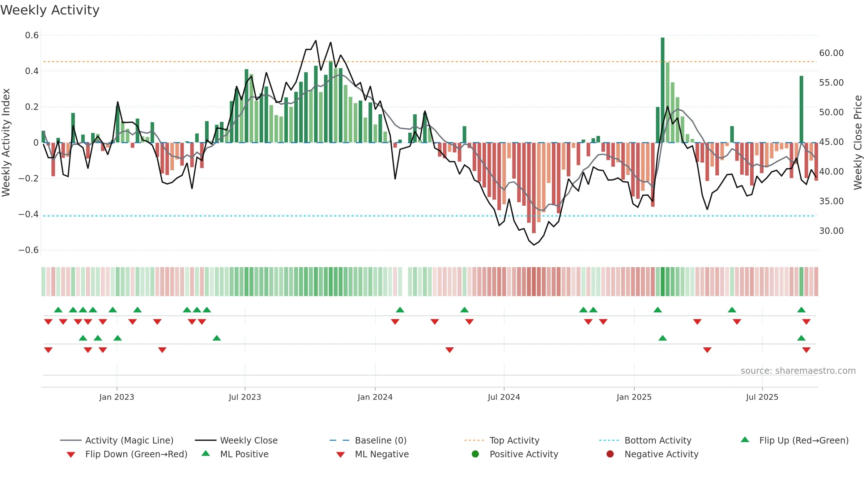Click the Positive Activity green circle icon
The width and height of the screenshot is (868, 488).
click(x=476, y=454)
